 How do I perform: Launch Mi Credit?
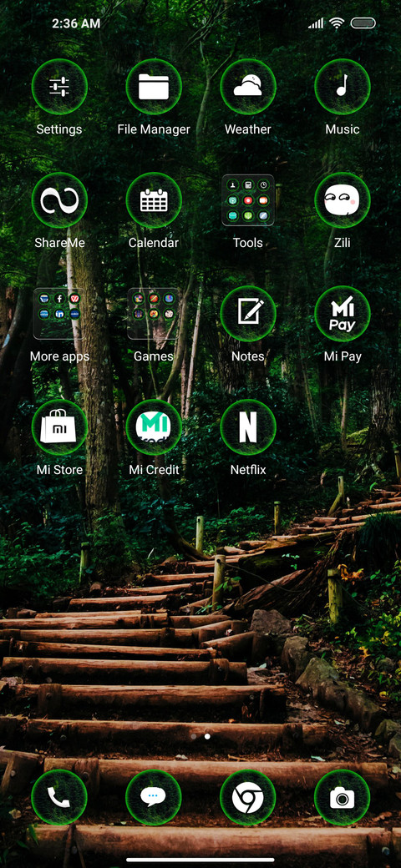pos(154,427)
